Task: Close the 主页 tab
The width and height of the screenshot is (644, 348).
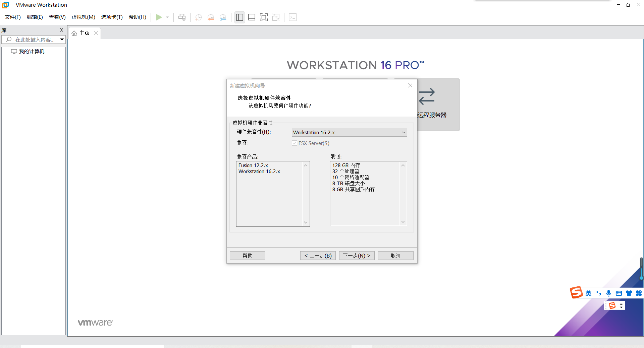Action: (x=96, y=33)
